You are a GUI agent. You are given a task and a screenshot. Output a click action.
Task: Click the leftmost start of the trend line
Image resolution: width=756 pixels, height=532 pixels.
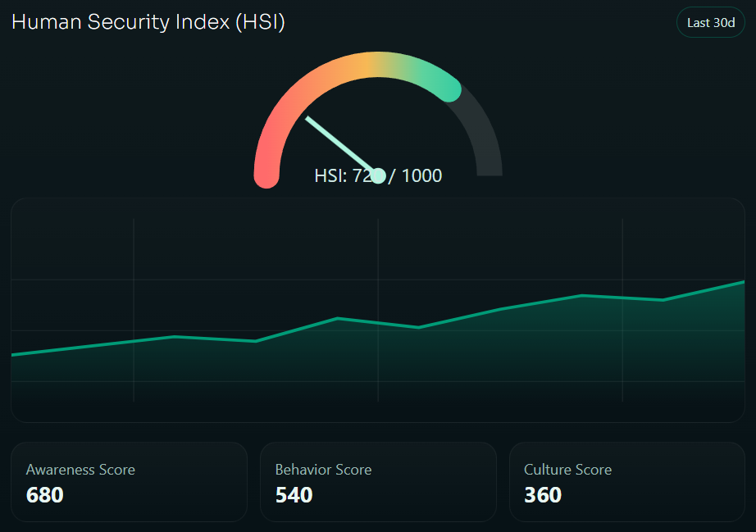point(13,354)
